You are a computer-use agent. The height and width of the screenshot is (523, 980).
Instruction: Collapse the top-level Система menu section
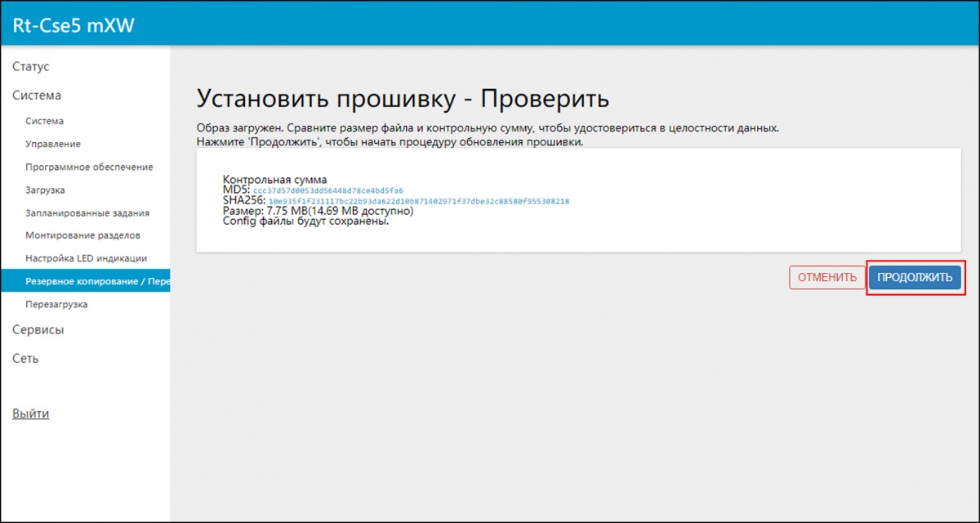point(37,96)
